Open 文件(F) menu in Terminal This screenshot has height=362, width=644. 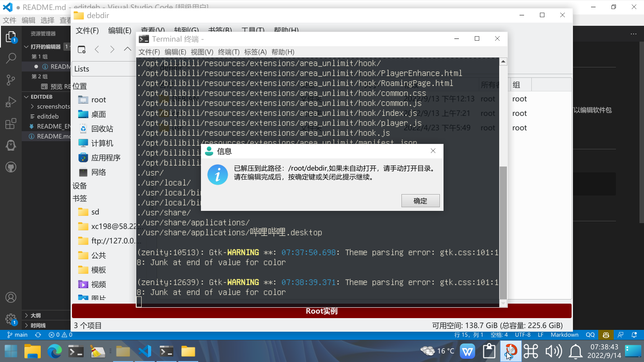(149, 52)
